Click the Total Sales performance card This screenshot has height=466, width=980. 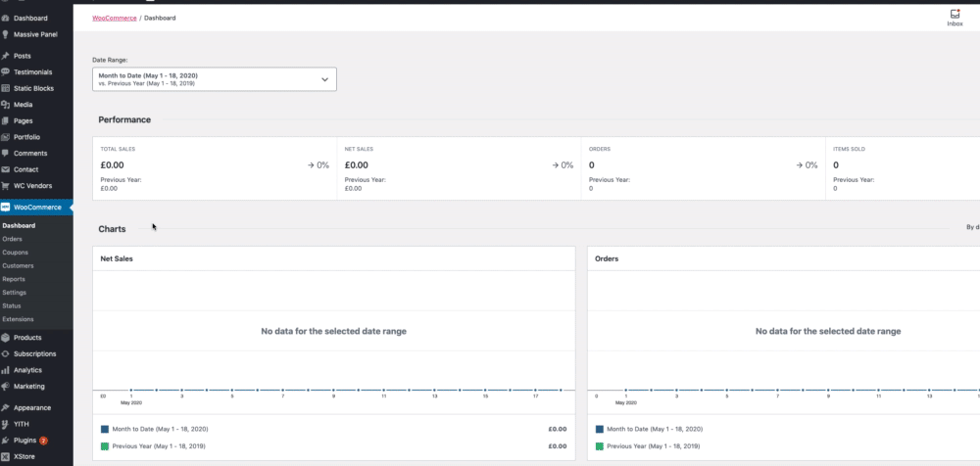215,168
